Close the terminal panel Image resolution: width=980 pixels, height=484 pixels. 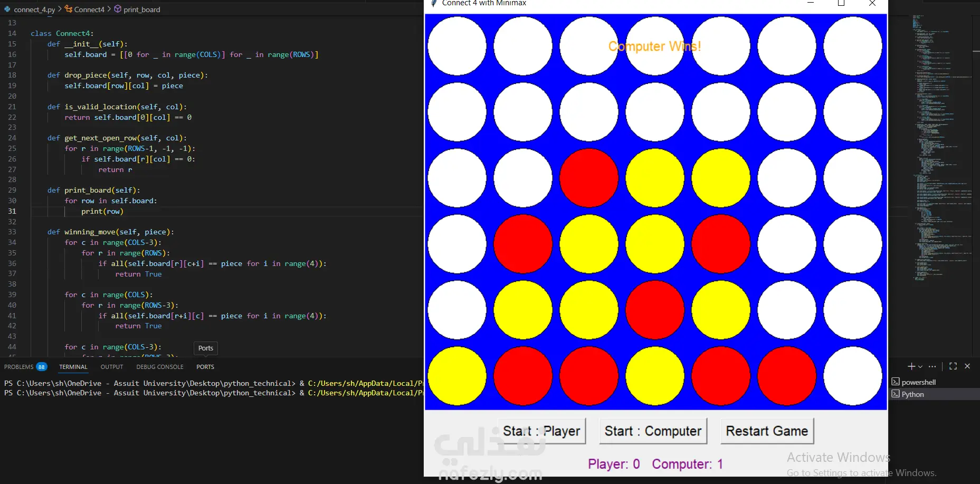(x=967, y=366)
